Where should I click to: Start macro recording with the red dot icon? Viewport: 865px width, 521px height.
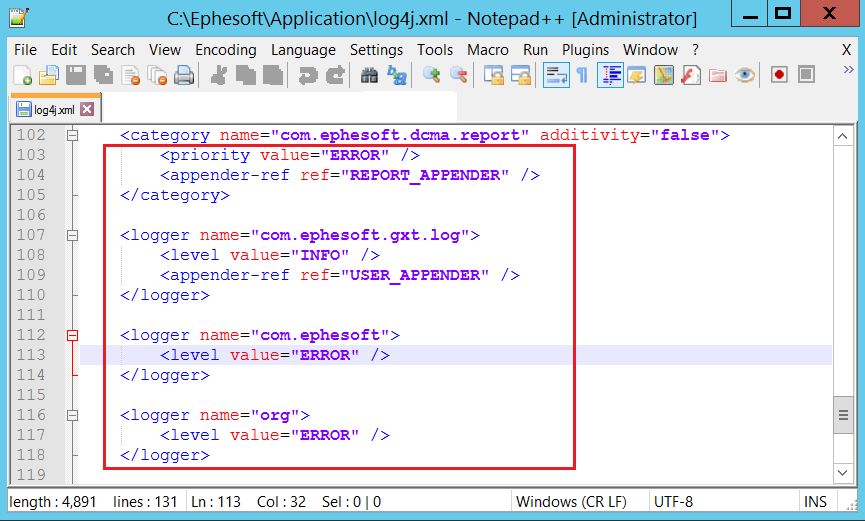(779, 75)
